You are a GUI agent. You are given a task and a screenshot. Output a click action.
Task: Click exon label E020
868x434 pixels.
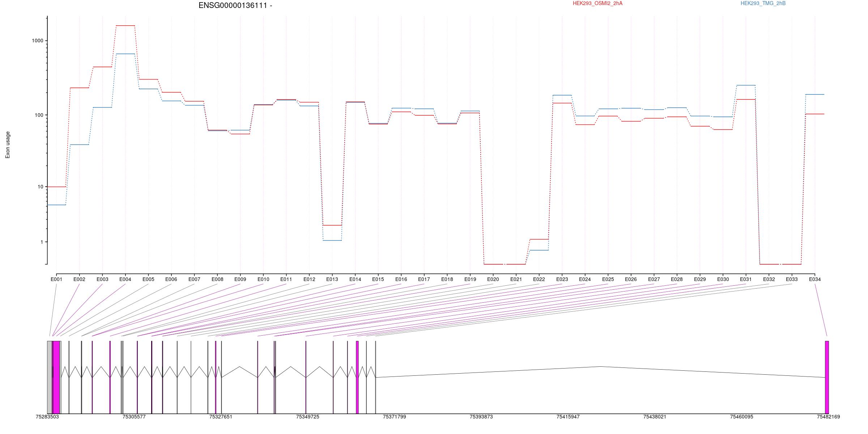(x=493, y=279)
